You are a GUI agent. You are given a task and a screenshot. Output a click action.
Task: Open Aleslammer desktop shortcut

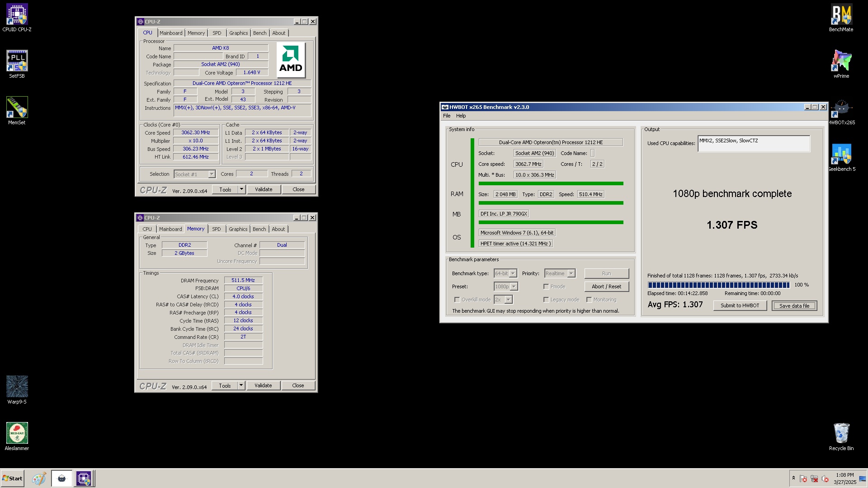point(17,436)
